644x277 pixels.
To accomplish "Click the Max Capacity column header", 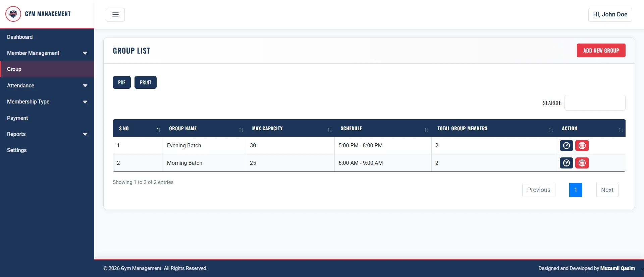I will click(x=290, y=128).
